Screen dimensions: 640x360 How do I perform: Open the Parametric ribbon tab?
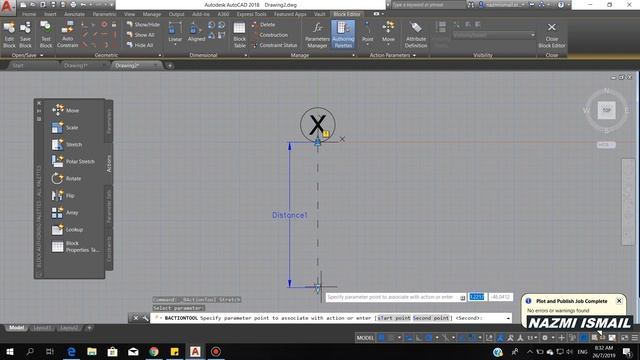click(x=104, y=14)
